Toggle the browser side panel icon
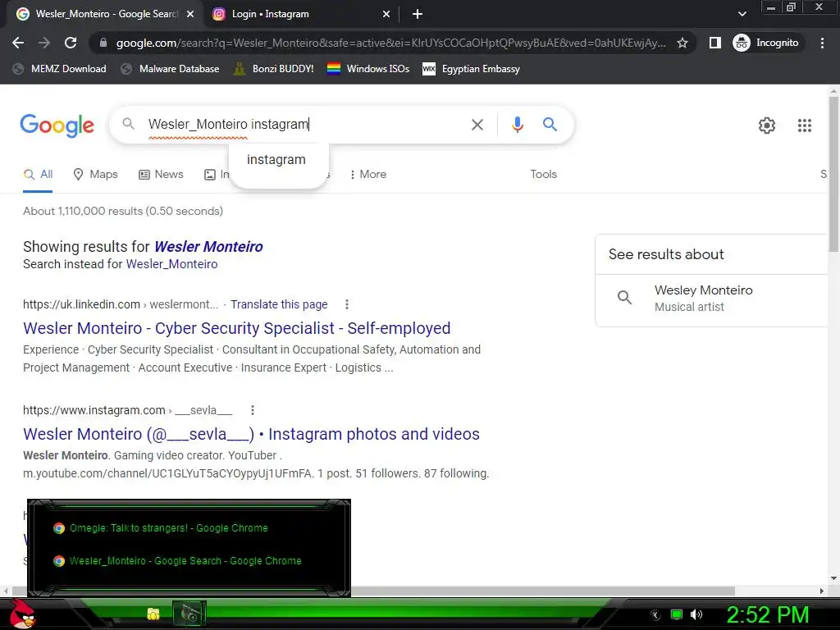Screen dimensions: 840x630 tap(714, 43)
